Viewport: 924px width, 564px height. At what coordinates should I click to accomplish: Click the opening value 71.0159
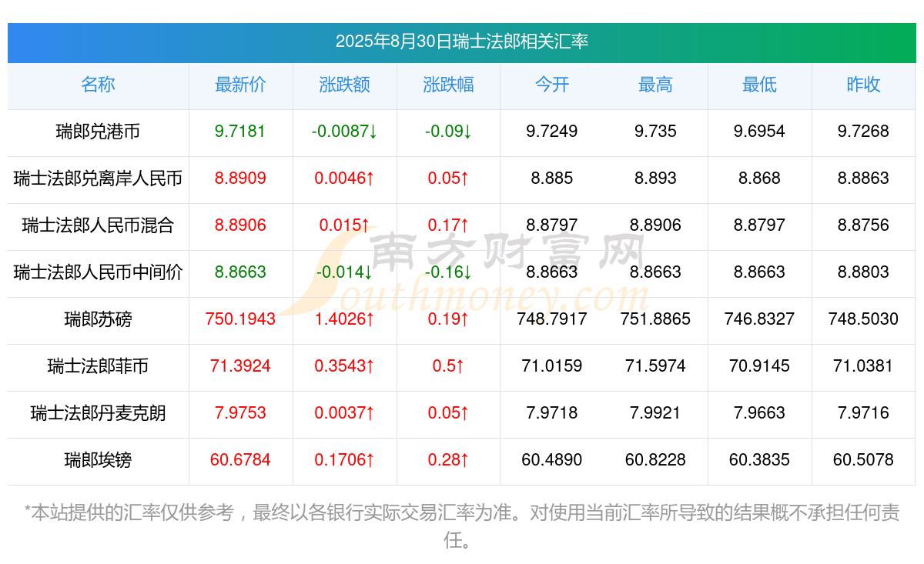(552, 366)
